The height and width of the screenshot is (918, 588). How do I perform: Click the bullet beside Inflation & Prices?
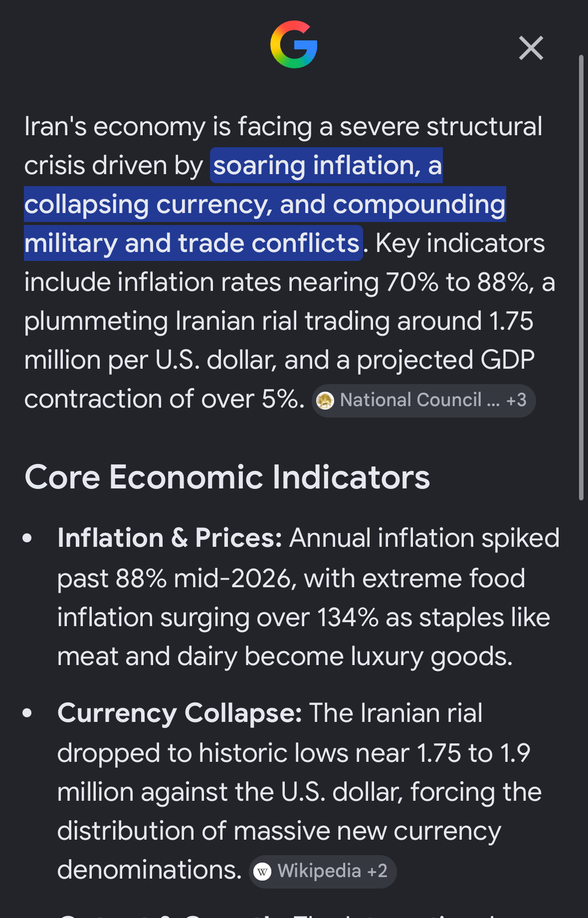pyautogui.click(x=27, y=538)
